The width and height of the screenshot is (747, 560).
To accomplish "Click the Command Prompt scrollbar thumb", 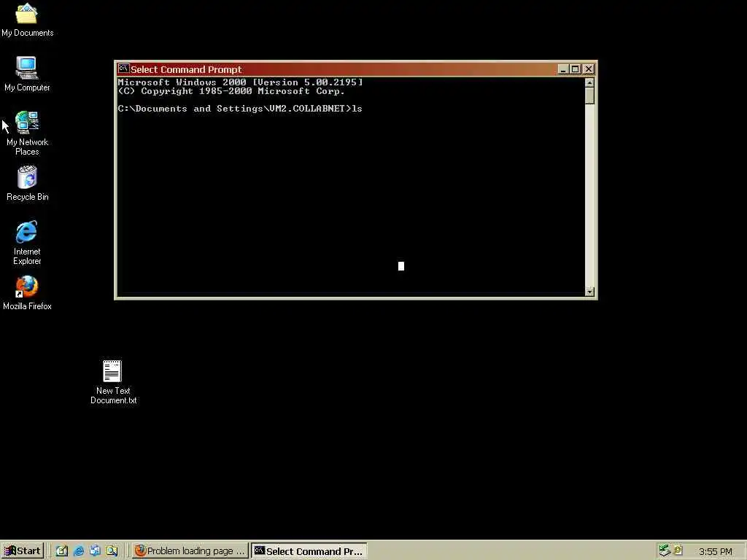I will (x=589, y=96).
